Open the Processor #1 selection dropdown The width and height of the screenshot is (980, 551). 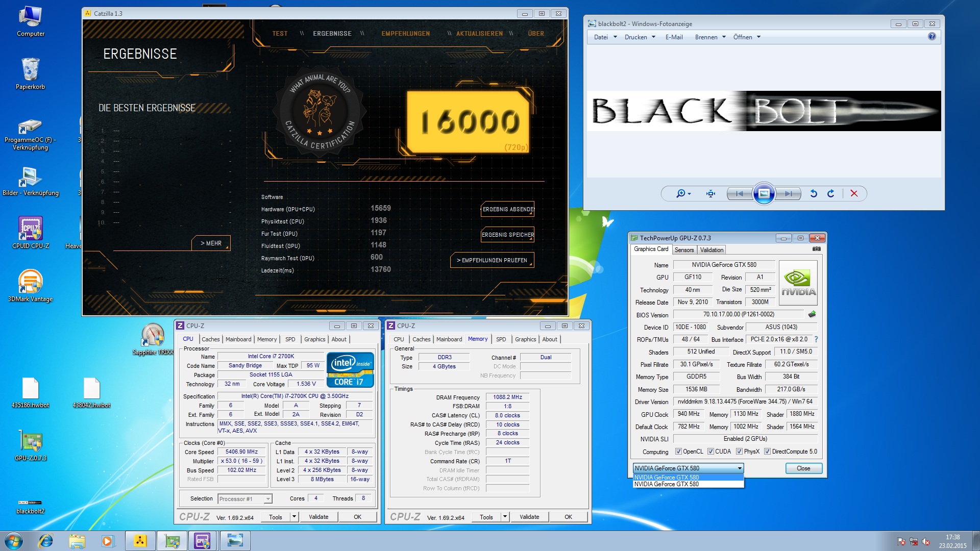(x=245, y=498)
